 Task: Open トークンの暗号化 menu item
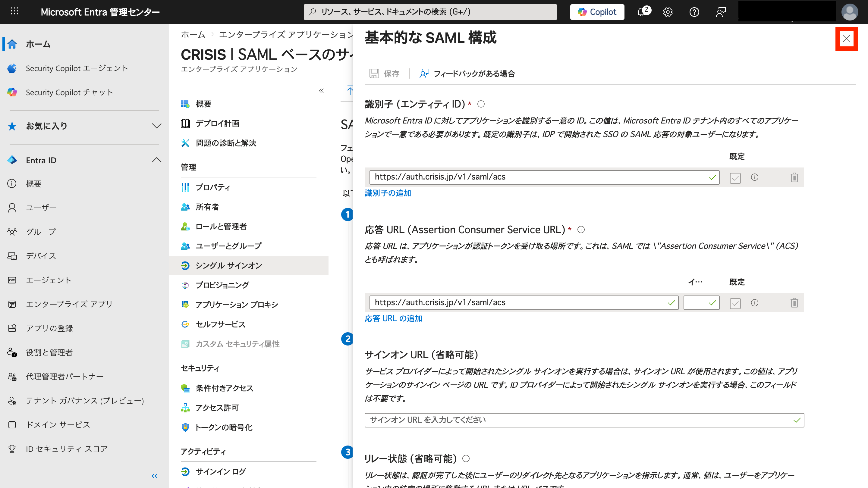[249, 427]
